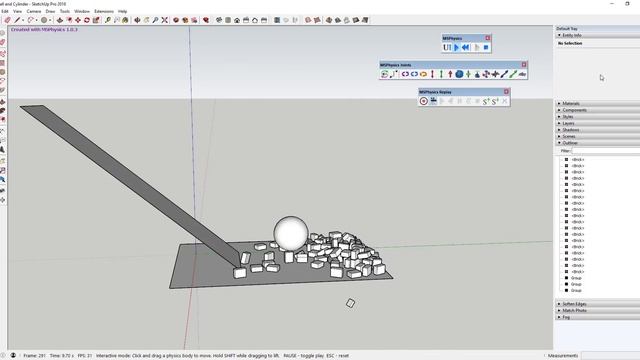Select the Rotate tool

87,20
